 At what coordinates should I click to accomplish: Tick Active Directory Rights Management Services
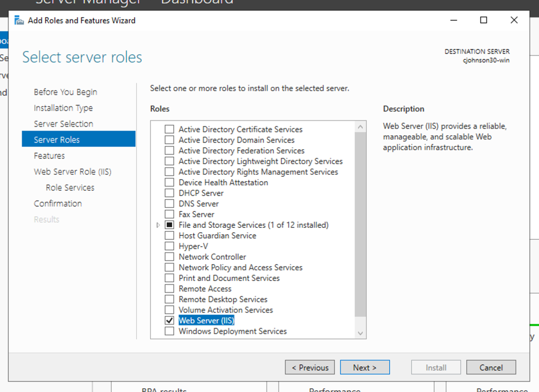point(169,172)
